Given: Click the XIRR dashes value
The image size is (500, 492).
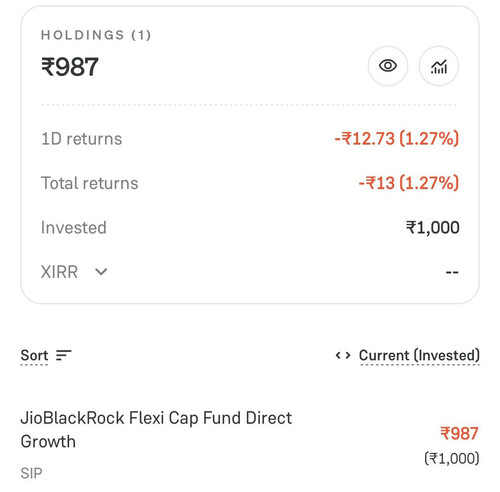Looking at the screenshot, I should click(x=452, y=272).
